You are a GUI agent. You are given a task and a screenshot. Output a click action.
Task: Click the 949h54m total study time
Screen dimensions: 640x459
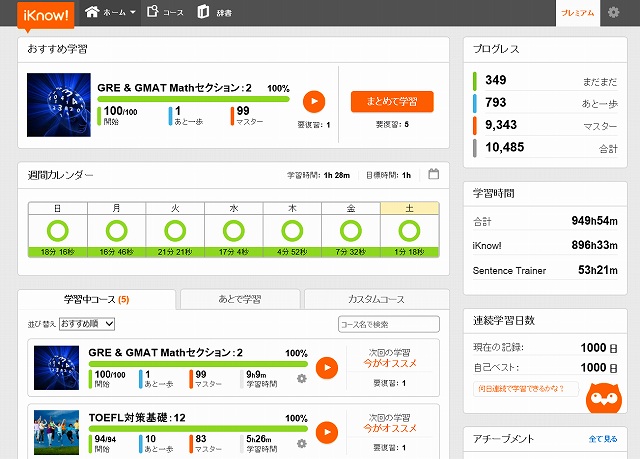coord(594,221)
